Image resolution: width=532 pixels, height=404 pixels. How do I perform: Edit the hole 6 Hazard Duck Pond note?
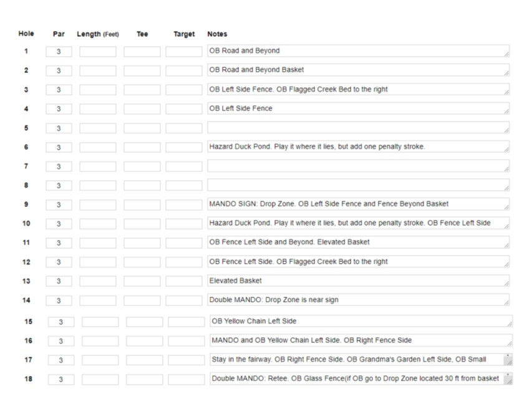pyautogui.click(x=358, y=147)
